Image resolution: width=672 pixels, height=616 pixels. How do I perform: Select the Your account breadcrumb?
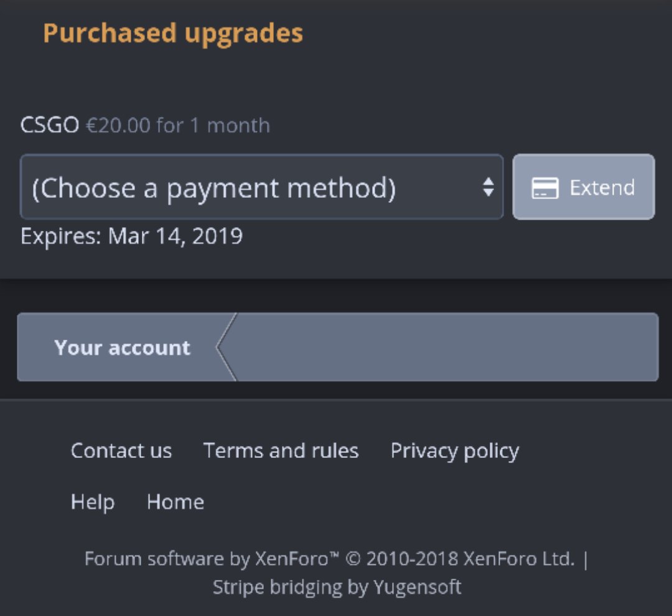point(122,347)
